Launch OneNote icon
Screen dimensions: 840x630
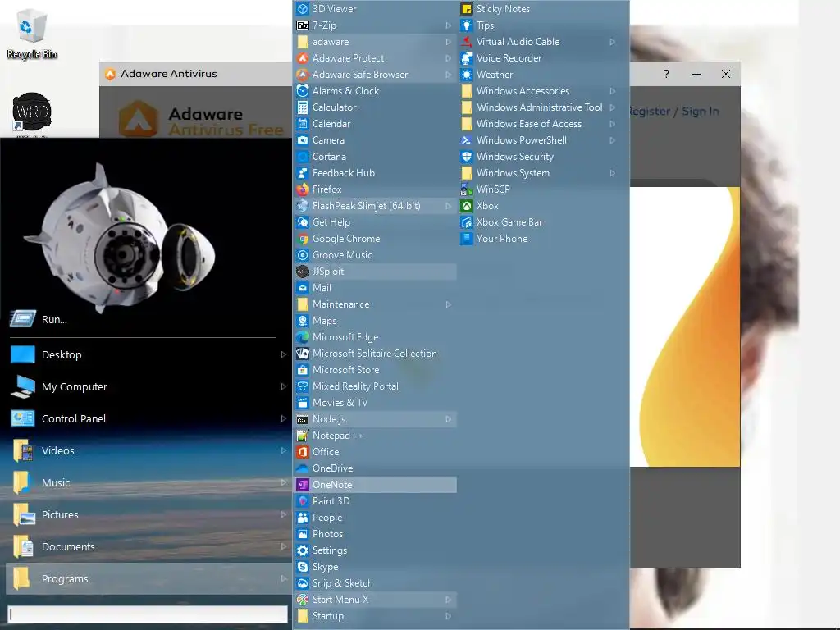303,485
